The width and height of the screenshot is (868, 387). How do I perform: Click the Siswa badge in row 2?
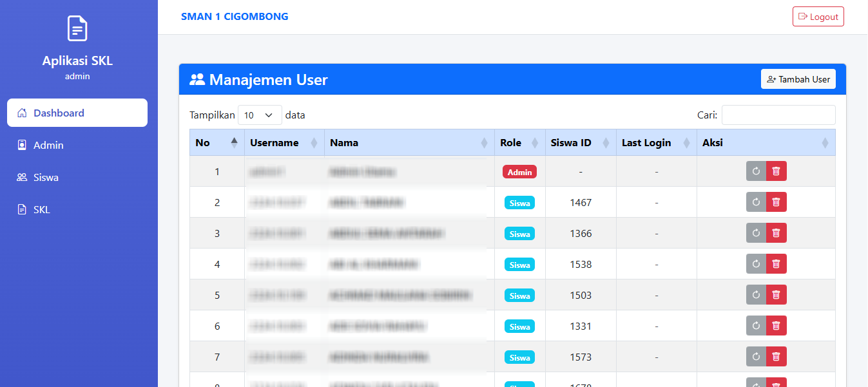point(519,203)
